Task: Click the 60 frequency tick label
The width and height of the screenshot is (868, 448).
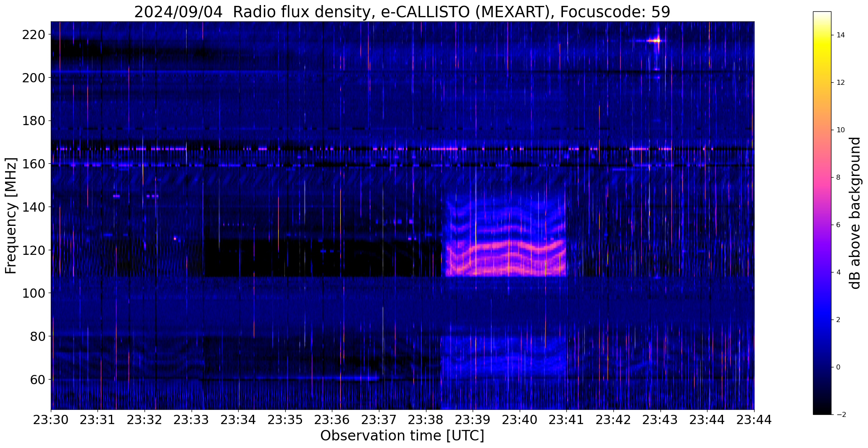Action: (37, 380)
